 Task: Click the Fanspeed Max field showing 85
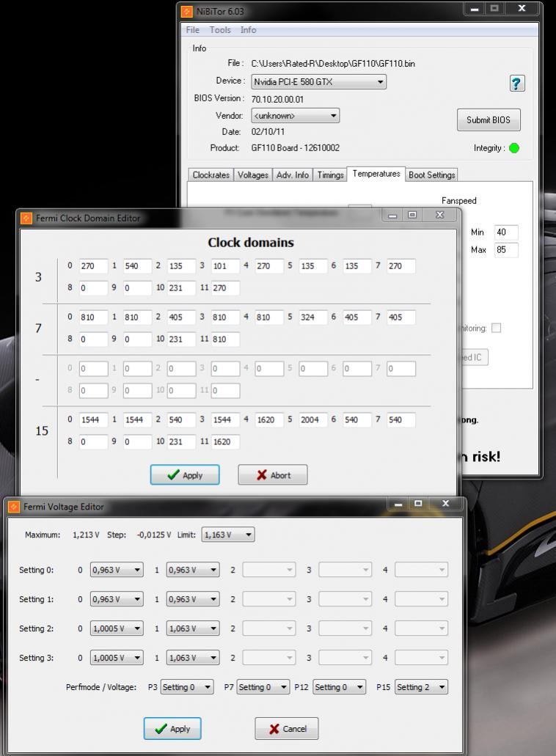(506, 250)
